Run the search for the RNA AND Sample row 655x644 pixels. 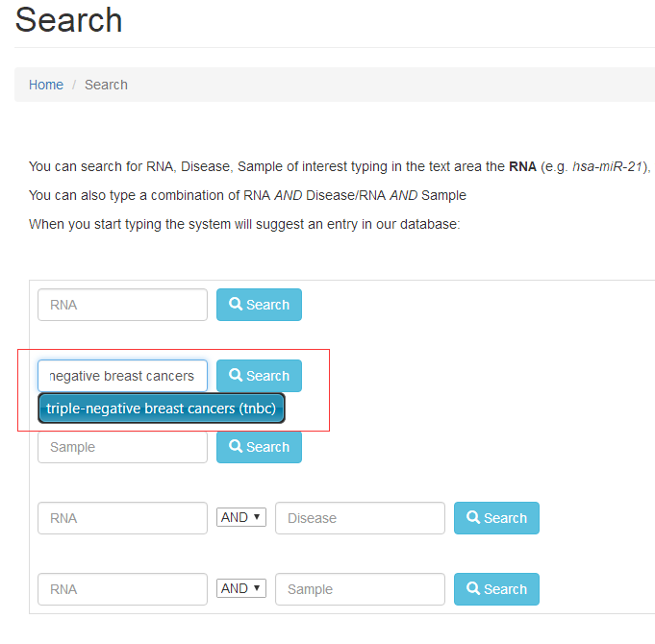(496, 589)
